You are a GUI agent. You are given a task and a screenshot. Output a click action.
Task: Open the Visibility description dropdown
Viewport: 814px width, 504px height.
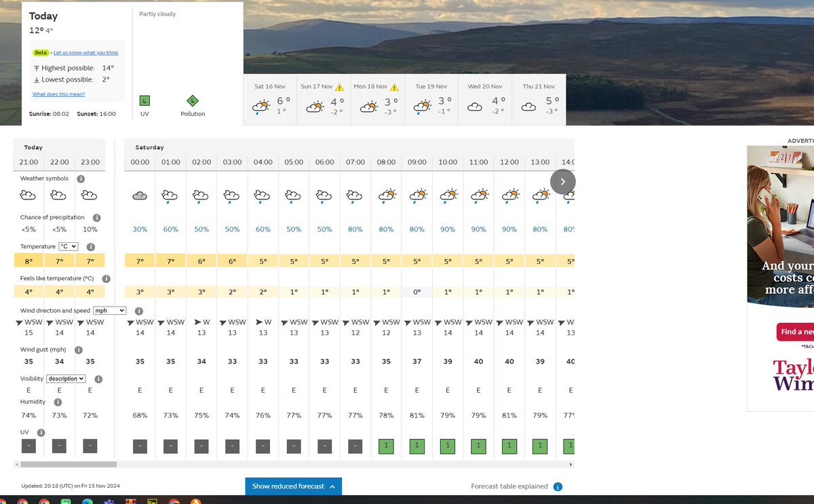(x=66, y=379)
